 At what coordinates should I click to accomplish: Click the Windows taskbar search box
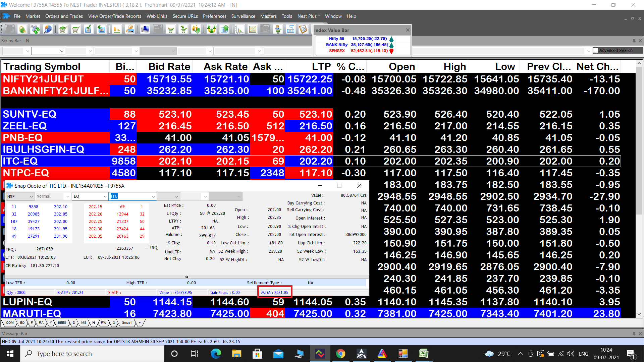pyautogui.click(x=92, y=354)
